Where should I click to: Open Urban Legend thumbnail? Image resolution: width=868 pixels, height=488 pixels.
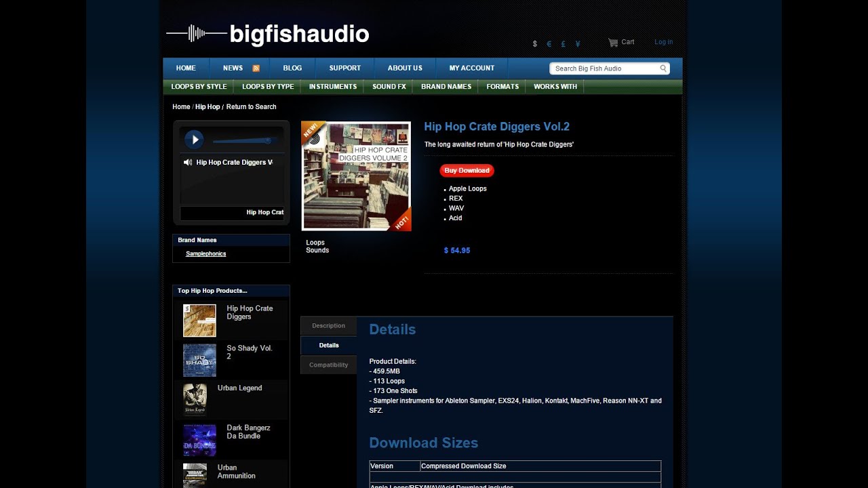[x=195, y=400]
